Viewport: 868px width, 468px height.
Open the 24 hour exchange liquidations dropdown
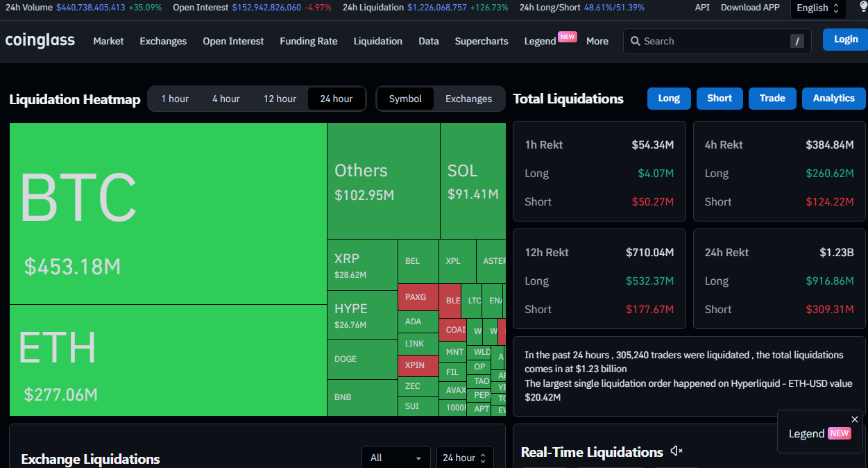click(x=464, y=458)
